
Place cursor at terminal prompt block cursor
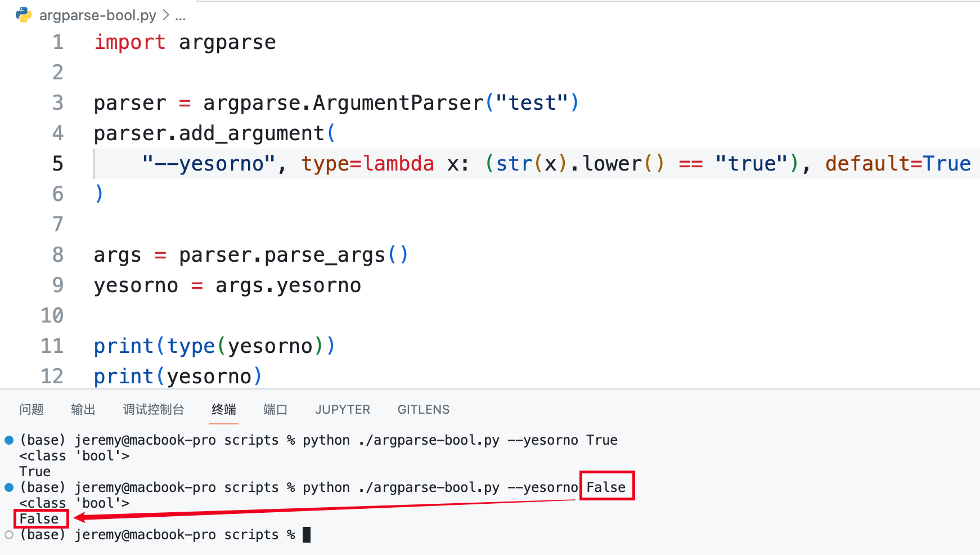point(307,535)
